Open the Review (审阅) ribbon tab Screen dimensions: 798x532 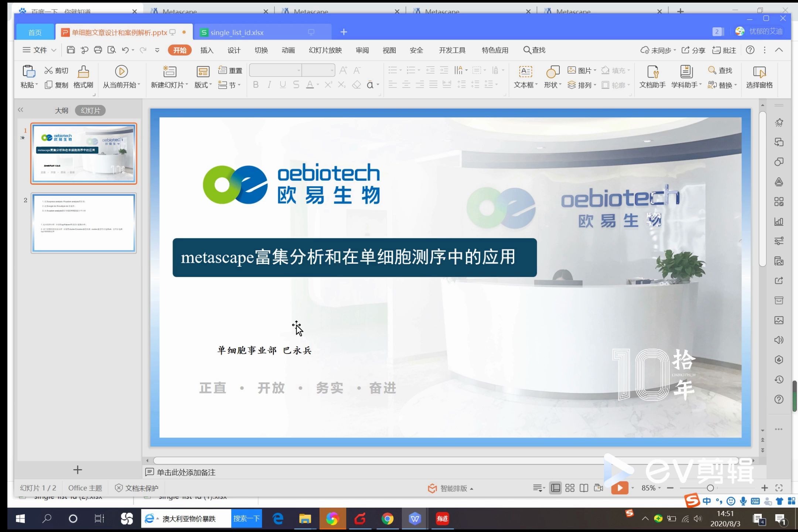(362, 50)
